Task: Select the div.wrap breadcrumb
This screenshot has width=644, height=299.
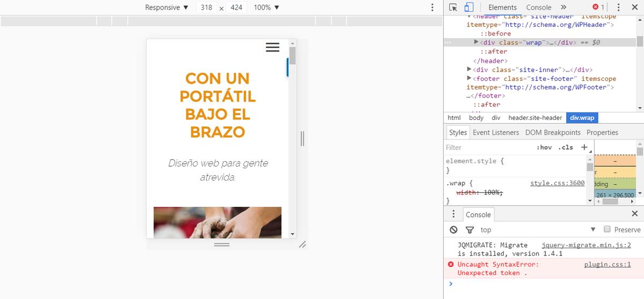Action: (582, 118)
